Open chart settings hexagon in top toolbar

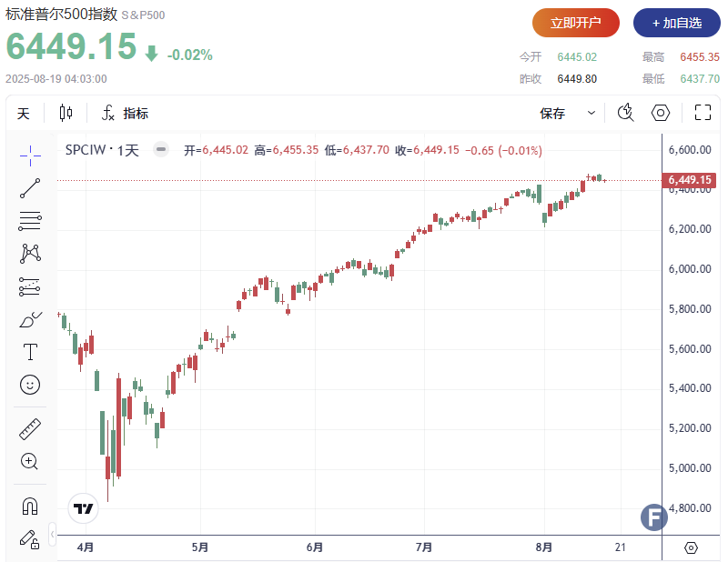coord(661,114)
